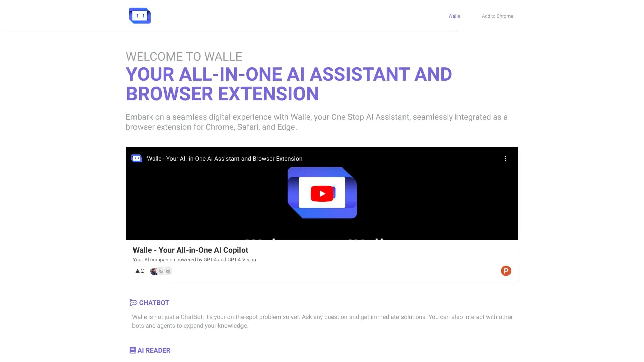Click the third upvoter avatar

click(x=168, y=270)
